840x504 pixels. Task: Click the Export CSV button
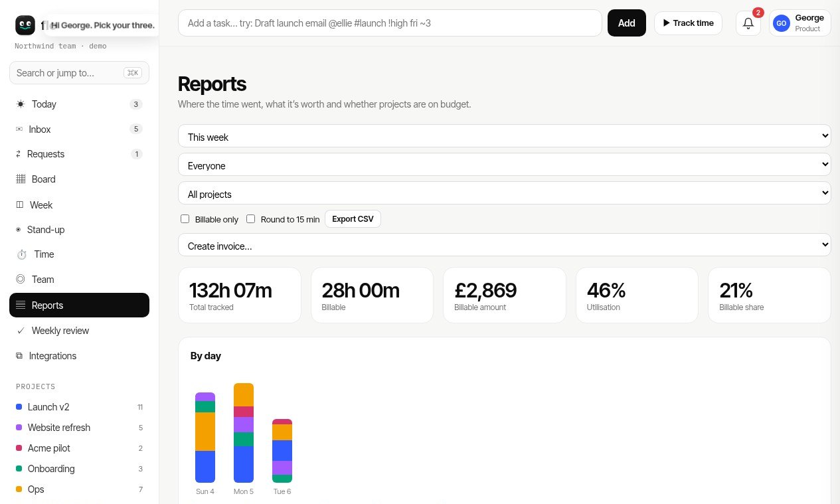[x=353, y=219]
